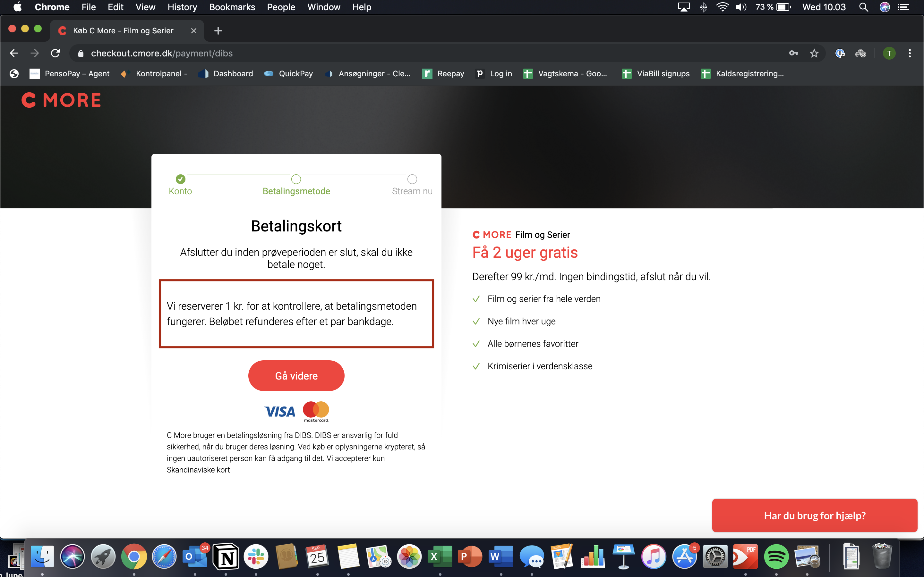Click the Chrome File menu item
This screenshot has width=924, height=577.
point(89,7)
